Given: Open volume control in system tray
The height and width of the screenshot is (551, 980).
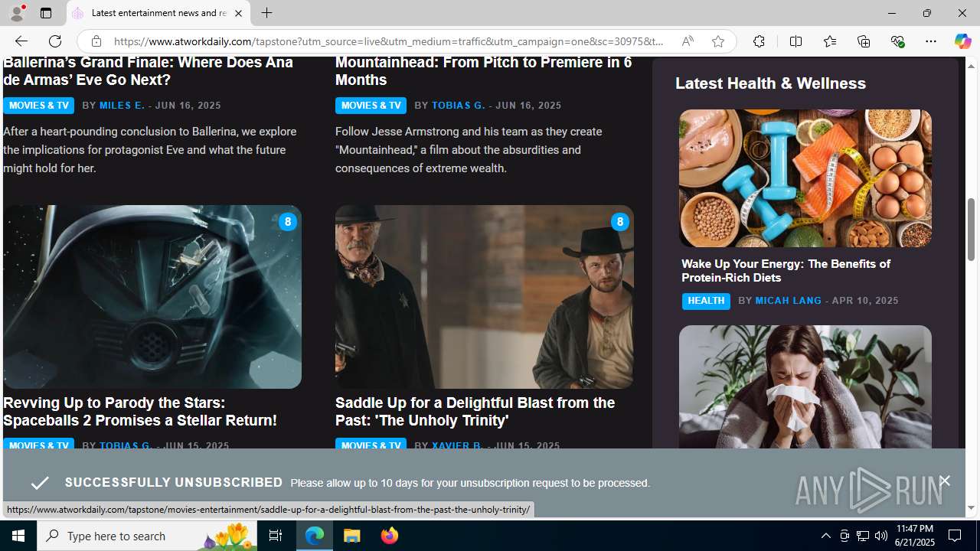Looking at the screenshot, I should [x=881, y=536].
